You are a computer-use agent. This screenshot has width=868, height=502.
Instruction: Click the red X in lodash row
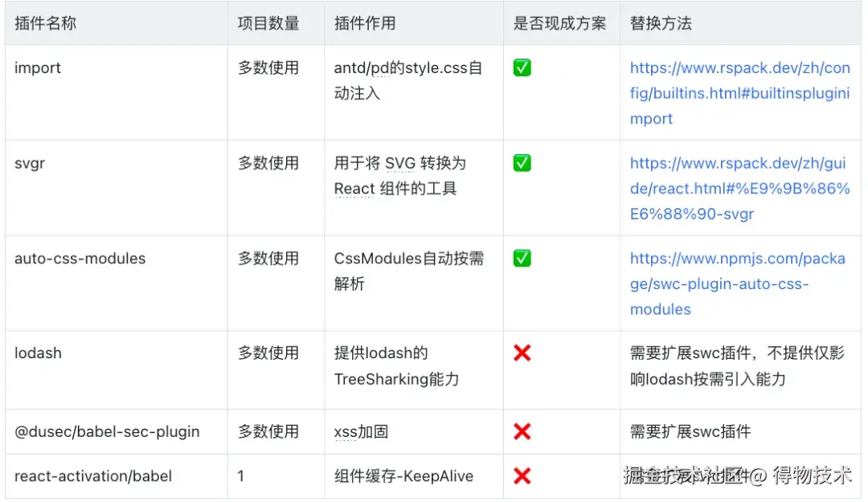click(522, 353)
